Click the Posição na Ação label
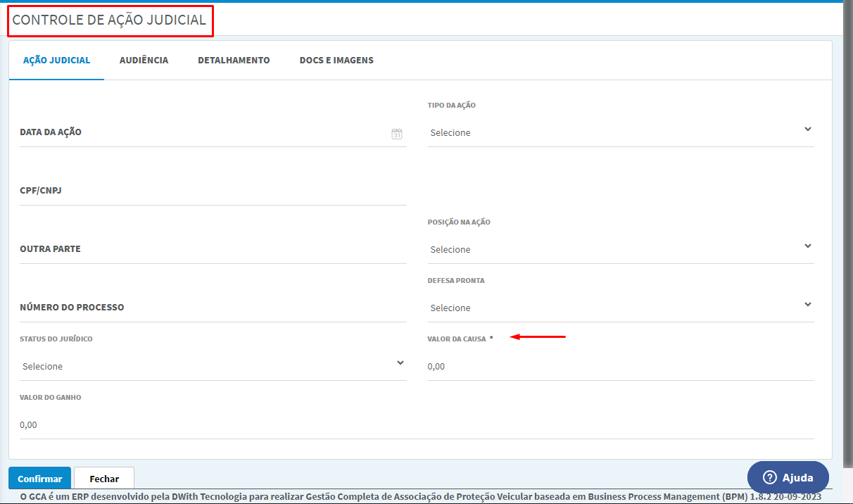 (459, 222)
